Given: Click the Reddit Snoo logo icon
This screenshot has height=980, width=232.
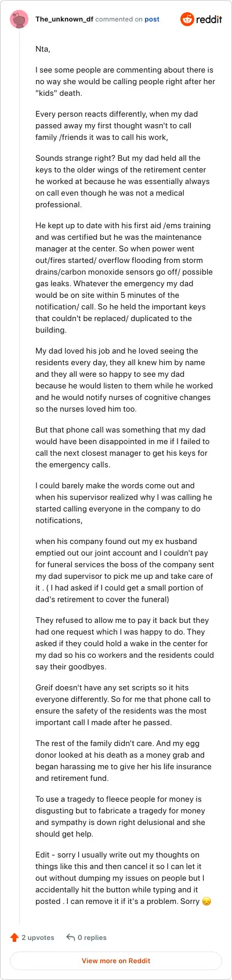Looking at the screenshot, I should [187, 19].
